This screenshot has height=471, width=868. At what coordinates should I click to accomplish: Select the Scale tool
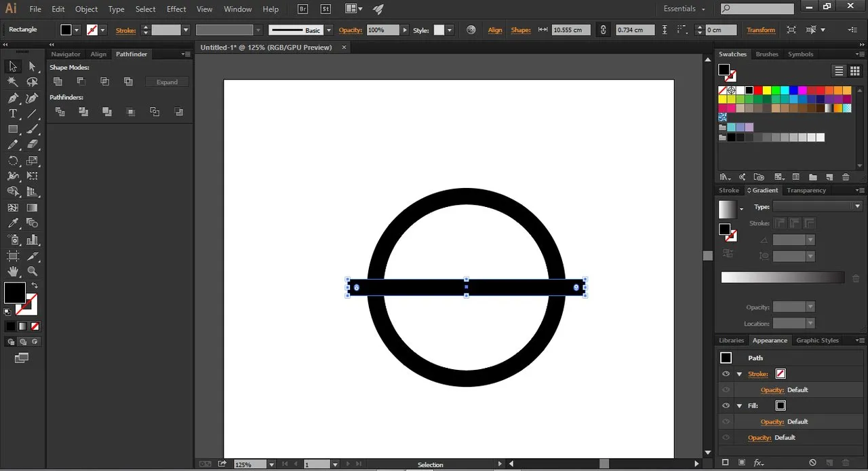[x=32, y=161]
